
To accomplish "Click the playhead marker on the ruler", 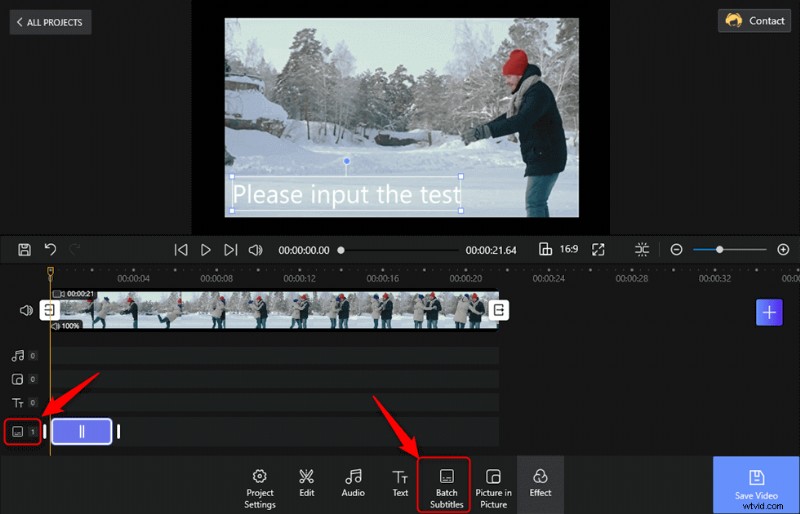I will [51, 273].
